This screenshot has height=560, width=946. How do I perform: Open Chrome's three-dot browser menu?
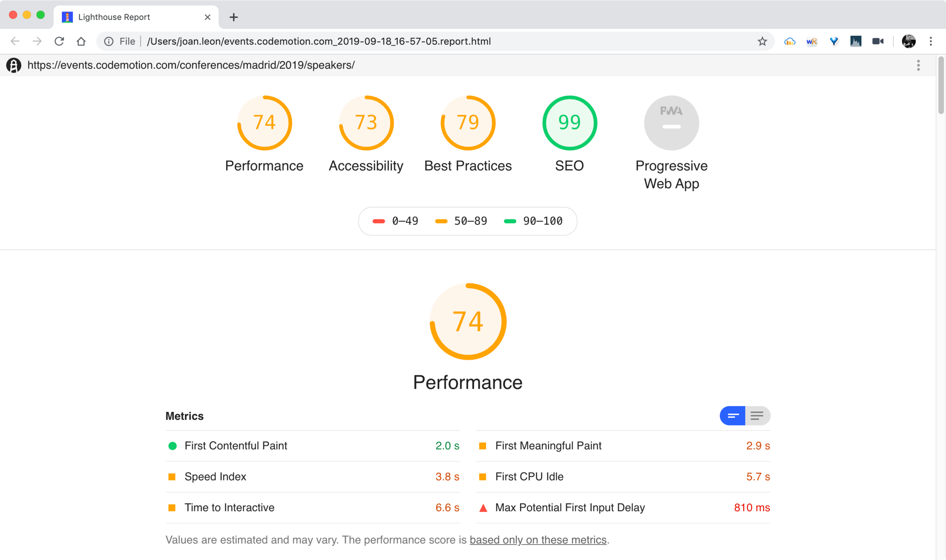[x=931, y=41]
